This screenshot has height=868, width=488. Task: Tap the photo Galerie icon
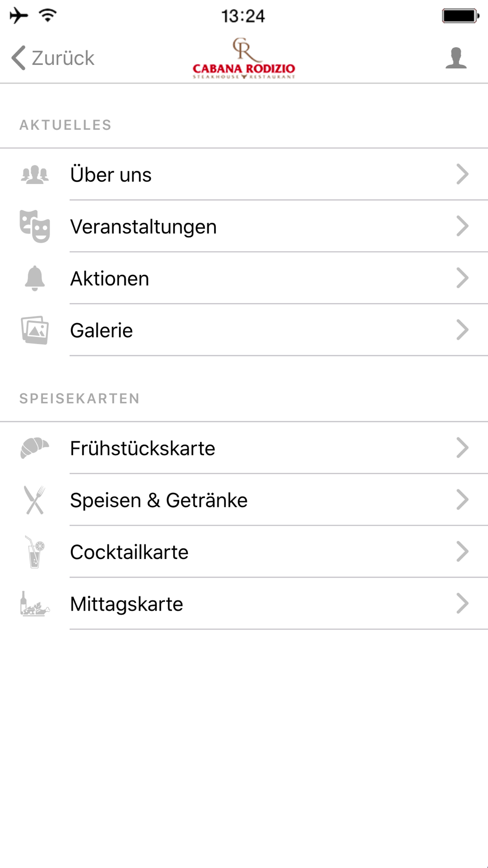(x=35, y=331)
